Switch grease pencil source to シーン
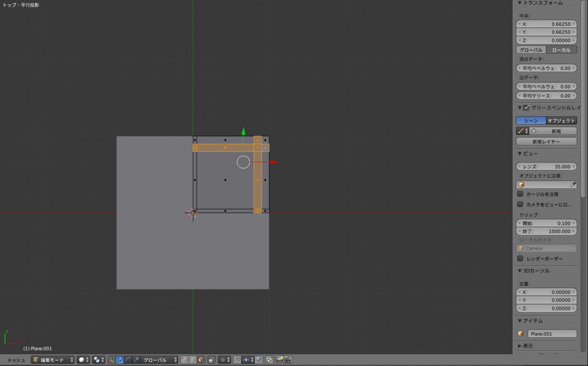Screen dimensions: 588x366 [531, 121]
